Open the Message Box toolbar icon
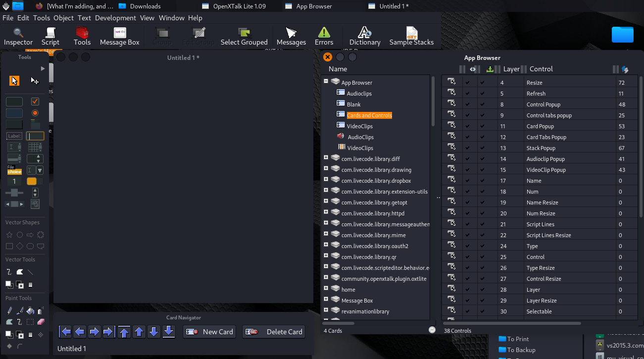The height and width of the screenshot is (359, 644). (x=120, y=37)
